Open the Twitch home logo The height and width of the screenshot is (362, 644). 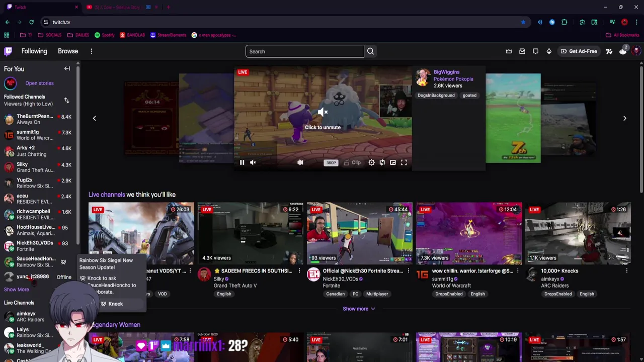(8, 51)
